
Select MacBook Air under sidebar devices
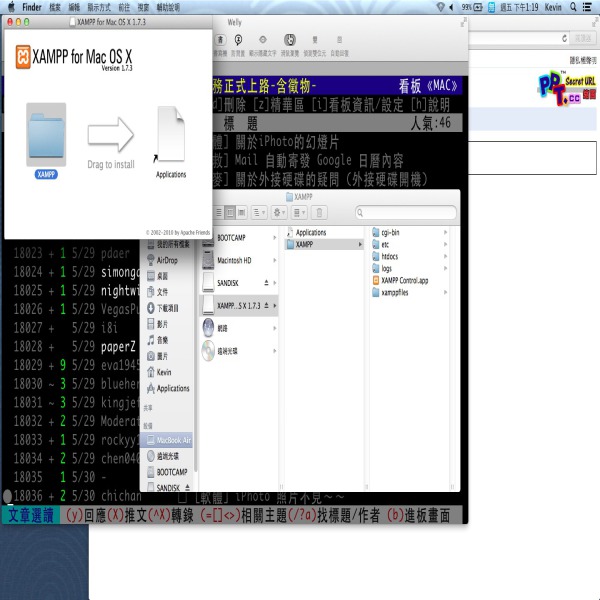tap(167, 440)
